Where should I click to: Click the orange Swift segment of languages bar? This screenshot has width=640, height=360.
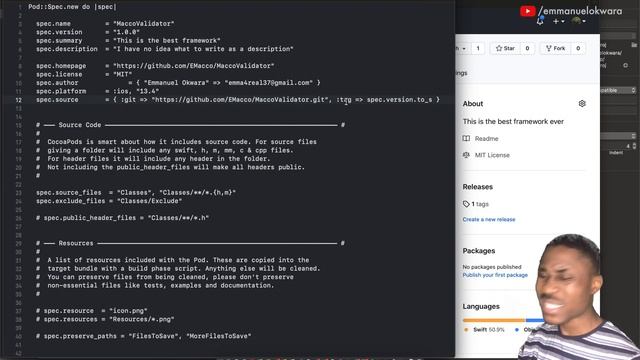[x=494, y=320]
